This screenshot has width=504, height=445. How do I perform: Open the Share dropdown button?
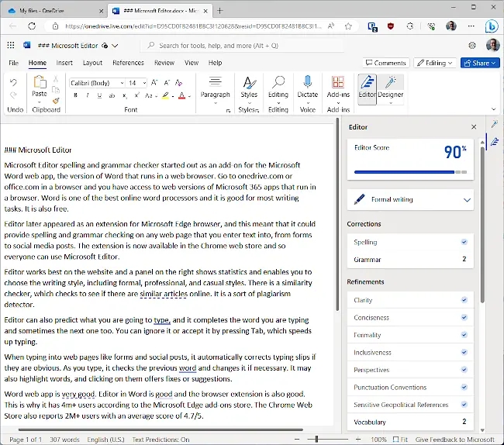tap(480, 63)
